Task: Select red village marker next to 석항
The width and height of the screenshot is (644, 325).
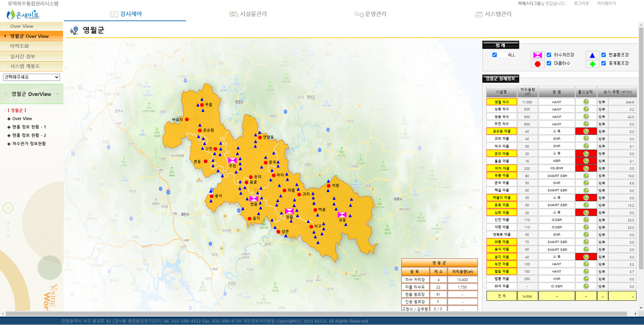Action: click(x=329, y=185)
